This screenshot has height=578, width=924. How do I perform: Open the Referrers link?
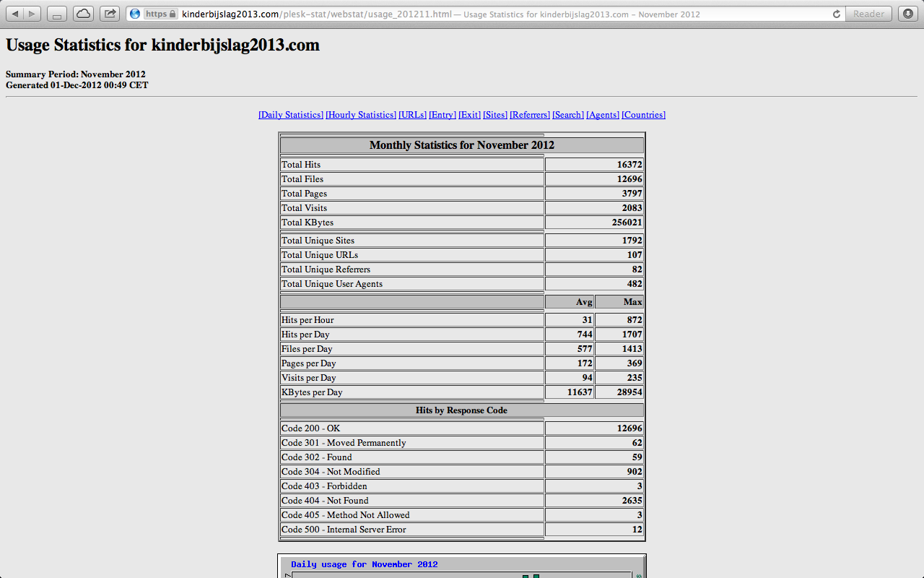point(530,115)
